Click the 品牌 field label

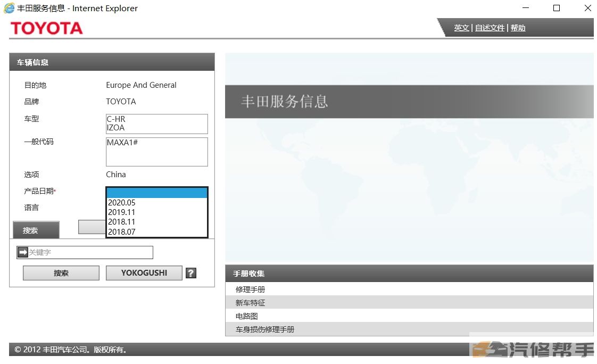pos(31,102)
